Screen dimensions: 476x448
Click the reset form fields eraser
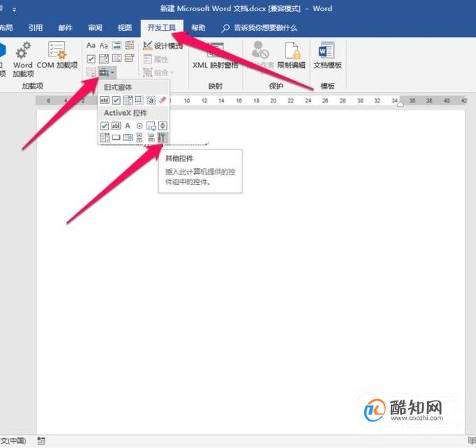tap(163, 100)
